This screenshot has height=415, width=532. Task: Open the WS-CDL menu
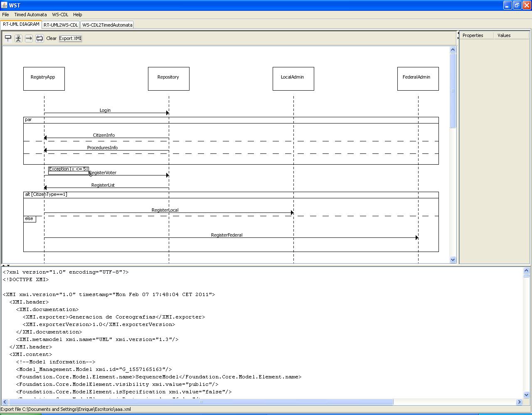point(60,15)
